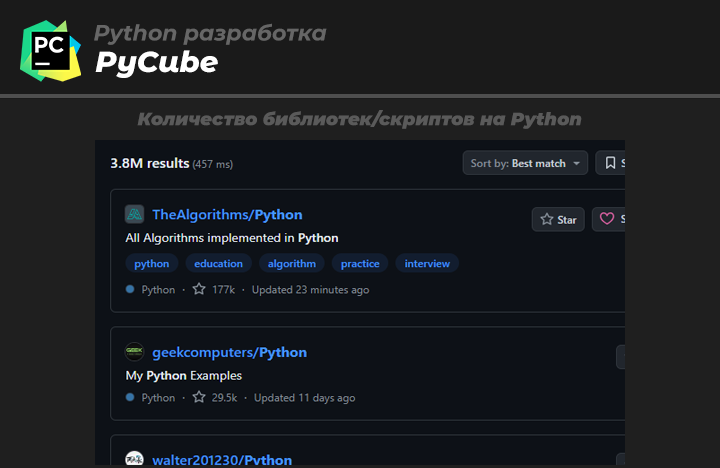720x468 pixels.
Task: Click the (457 ms) timing text
Action: (213, 164)
